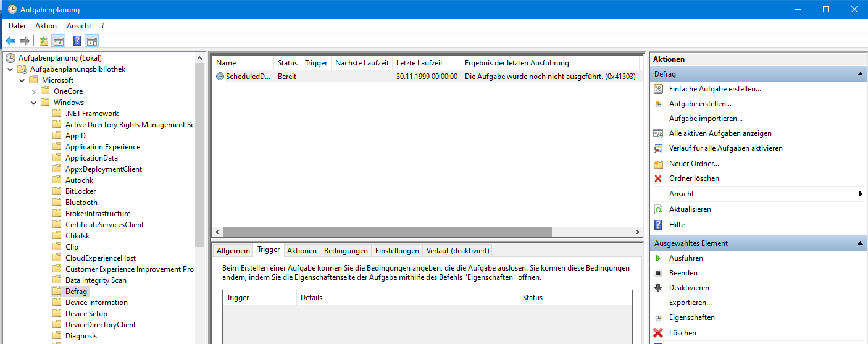The height and width of the screenshot is (344, 868).
Task: Click the tree pane scroll up arrow
Action: [199, 58]
